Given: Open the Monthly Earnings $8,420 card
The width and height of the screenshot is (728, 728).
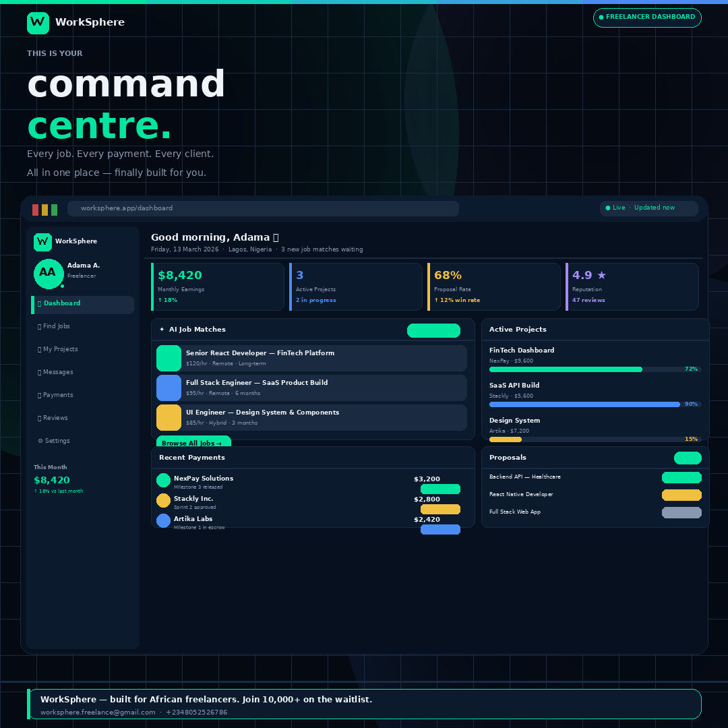Looking at the screenshot, I should (218, 287).
